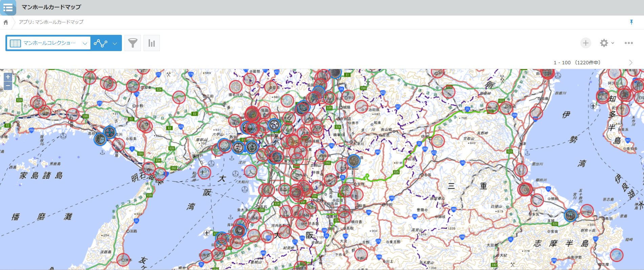Zoom in on the map

click(x=8, y=77)
